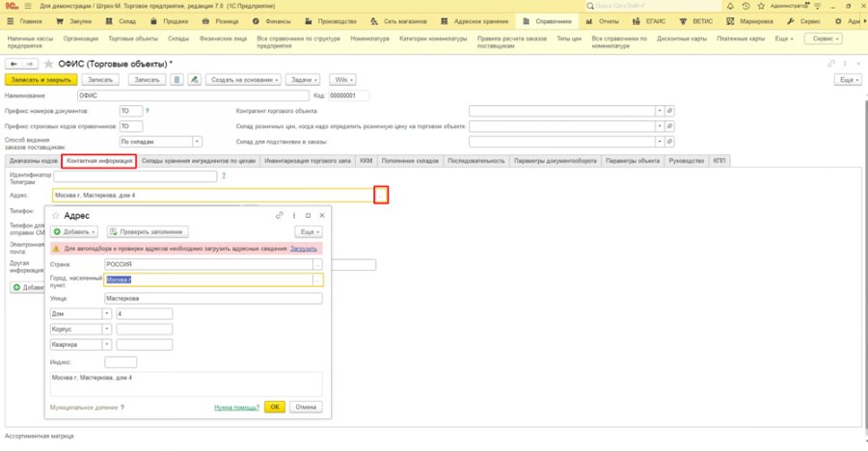This screenshot has width=868, height=452.
Task: Open three-dot menu in Адрес dialog
Action: coord(294,215)
